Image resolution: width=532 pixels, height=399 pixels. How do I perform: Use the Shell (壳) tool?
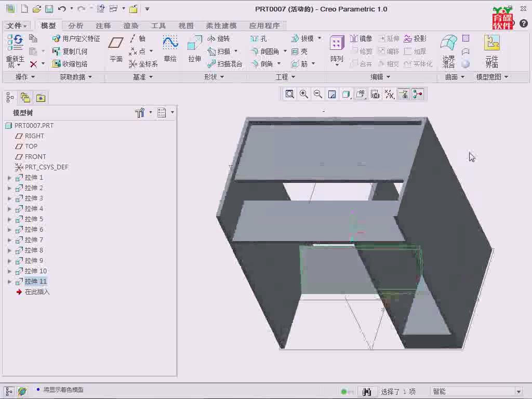(x=299, y=51)
